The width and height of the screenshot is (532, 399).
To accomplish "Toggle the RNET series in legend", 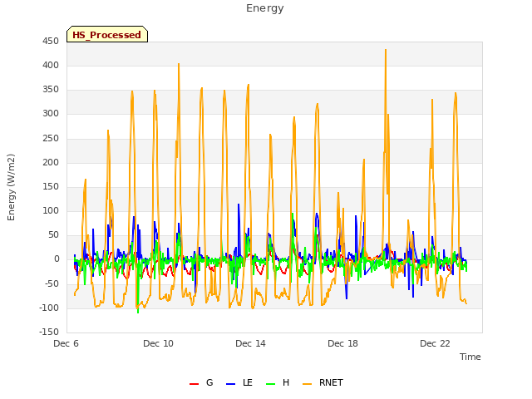I will (323, 383).
